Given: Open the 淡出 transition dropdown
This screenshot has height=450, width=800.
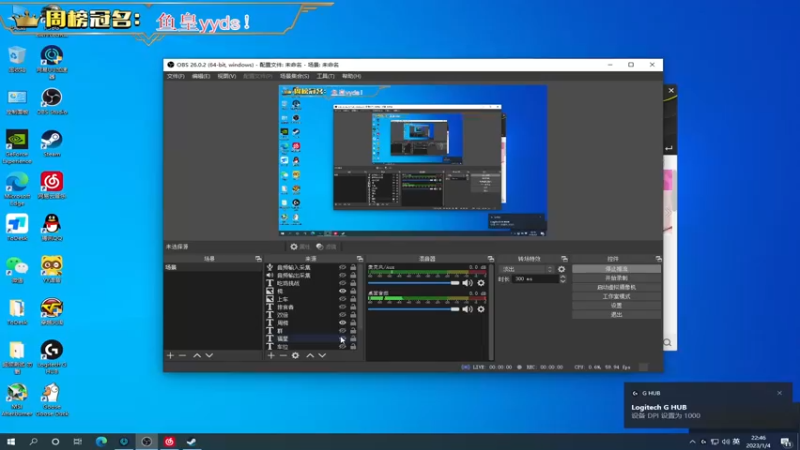Looking at the screenshot, I should click(527, 269).
